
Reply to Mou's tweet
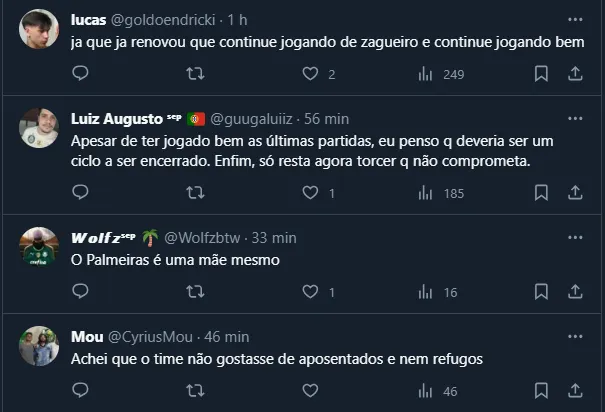(81, 391)
